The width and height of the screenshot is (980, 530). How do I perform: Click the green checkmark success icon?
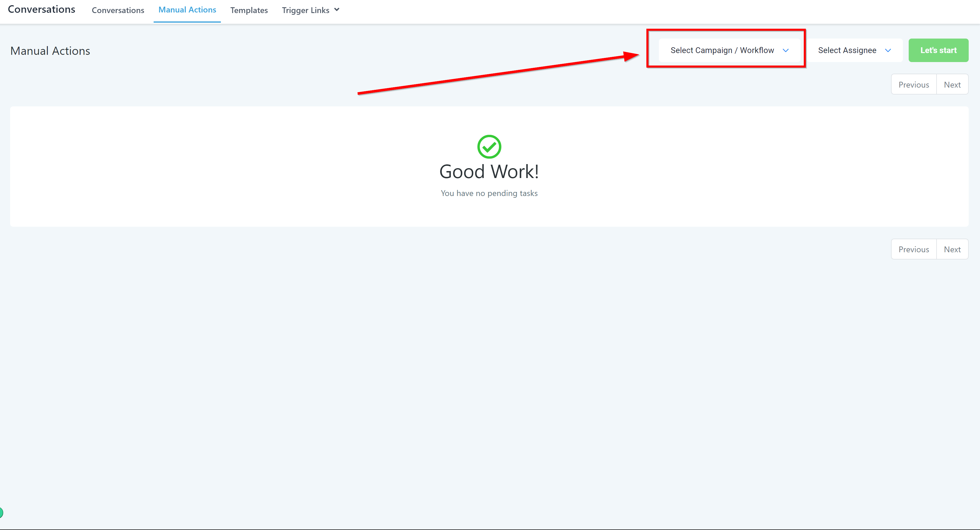pos(489,146)
